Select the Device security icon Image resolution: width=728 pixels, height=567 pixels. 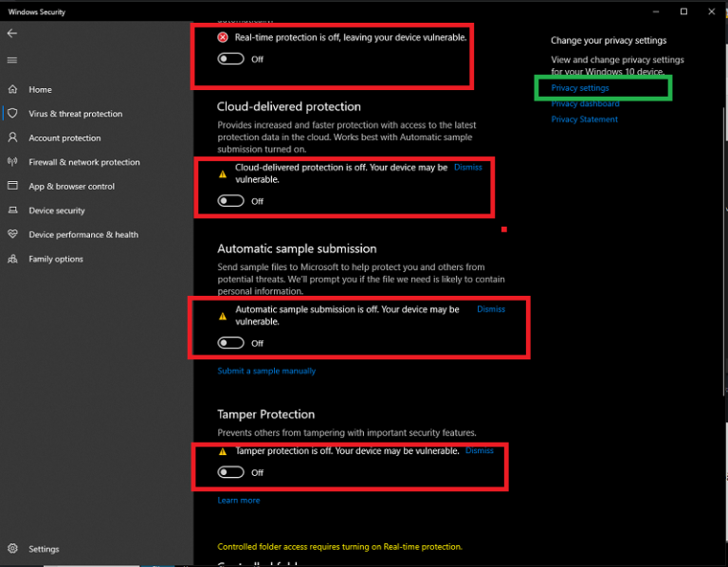click(12, 210)
